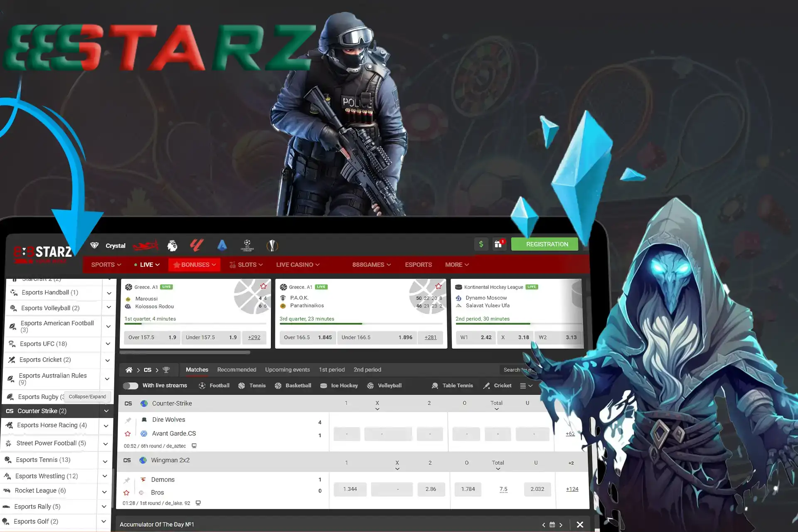Click the Premier League lion icon
The image size is (798, 532).
click(x=172, y=245)
